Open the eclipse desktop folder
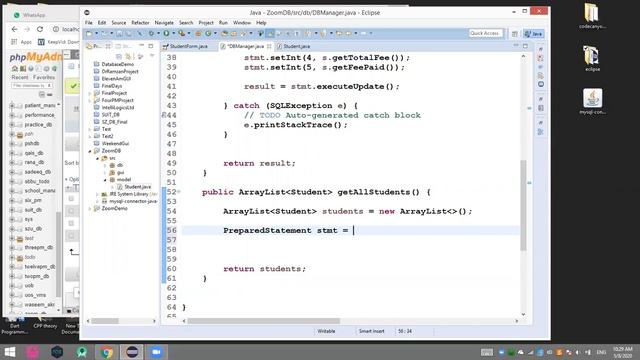640x360 pixels. coord(592,58)
